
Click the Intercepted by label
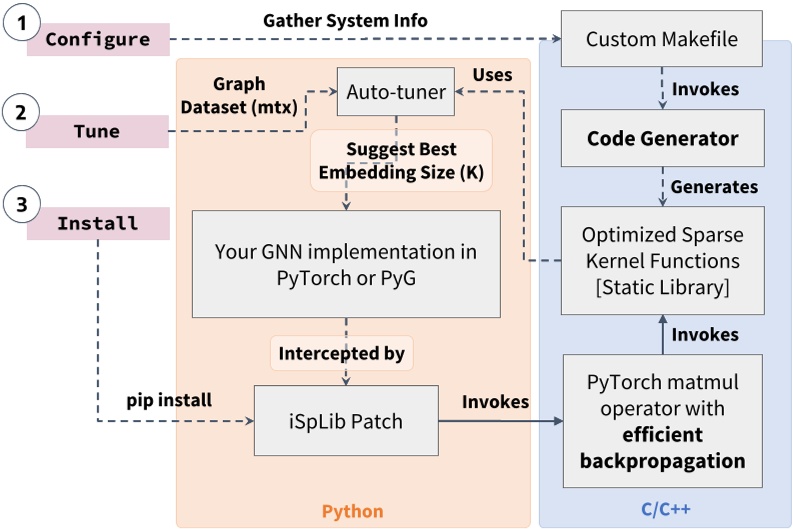click(x=341, y=353)
